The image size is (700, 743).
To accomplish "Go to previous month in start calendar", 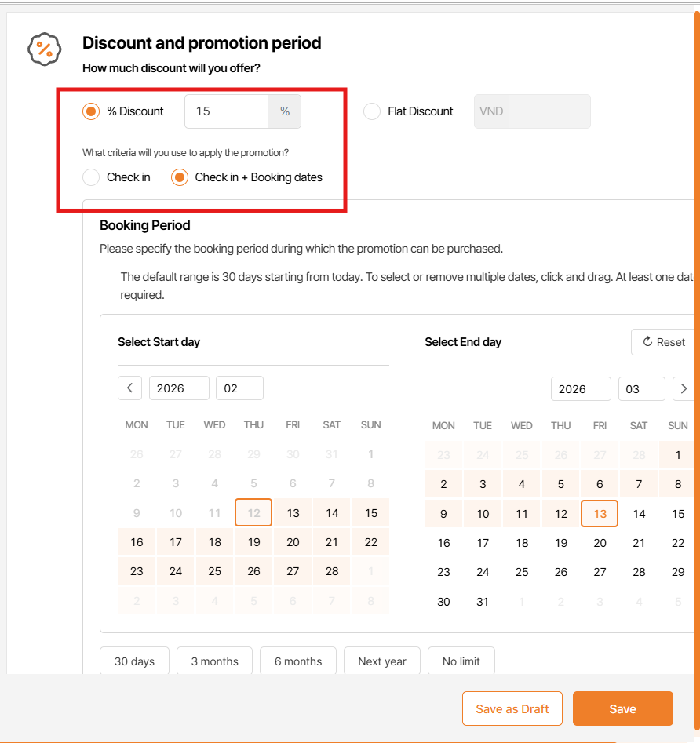I will pyautogui.click(x=129, y=388).
